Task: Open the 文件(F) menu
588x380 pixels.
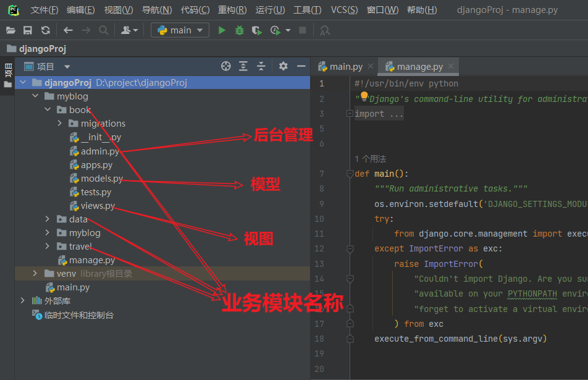Action: (44, 10)
